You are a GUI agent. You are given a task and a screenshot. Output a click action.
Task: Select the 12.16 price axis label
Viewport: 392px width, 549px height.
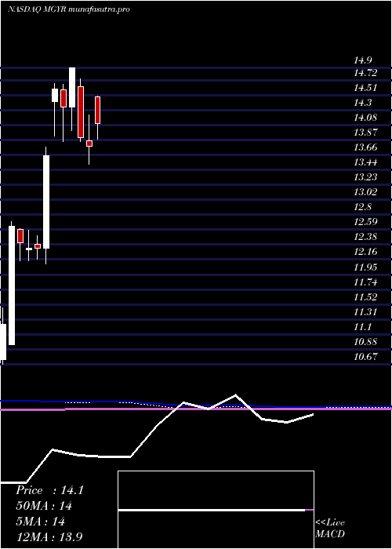[365, 252]
